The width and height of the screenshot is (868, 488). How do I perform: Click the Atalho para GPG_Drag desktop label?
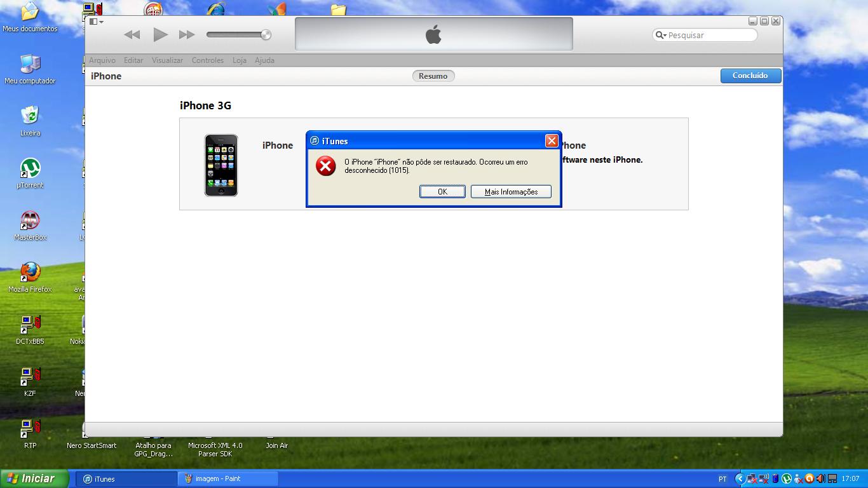click(x=153, y=449)
